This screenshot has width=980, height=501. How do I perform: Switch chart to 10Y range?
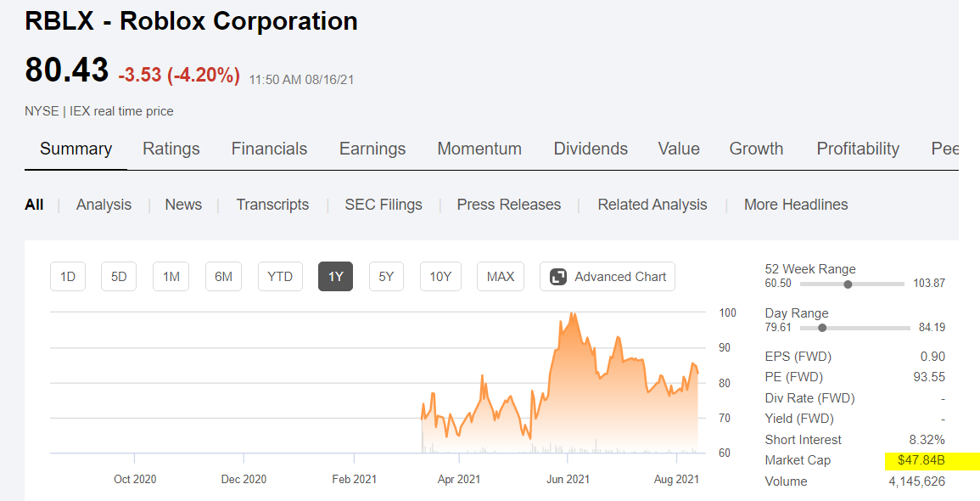tap(440, 277)
